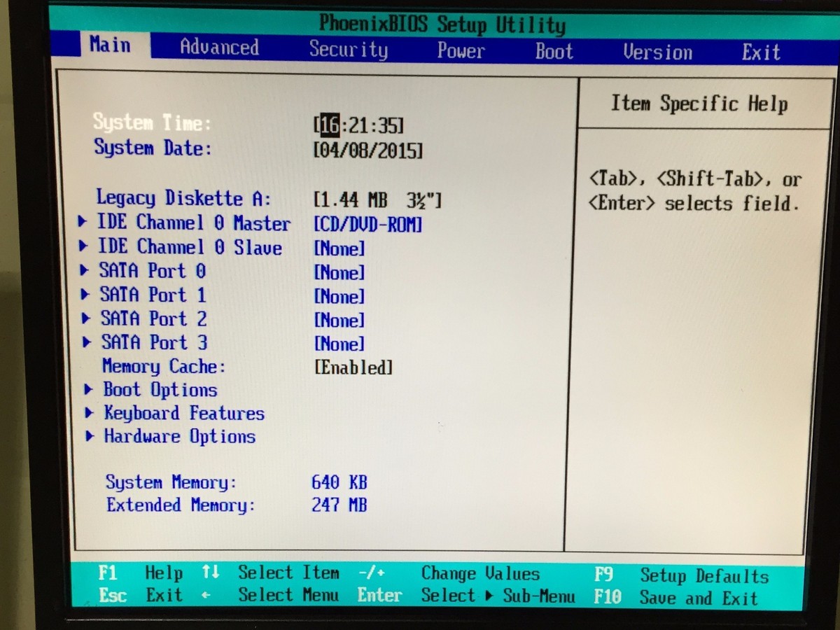Expand the SATA Port 0 arrow
This screenshot has width=840, height=630.
[x=85, y=270]
